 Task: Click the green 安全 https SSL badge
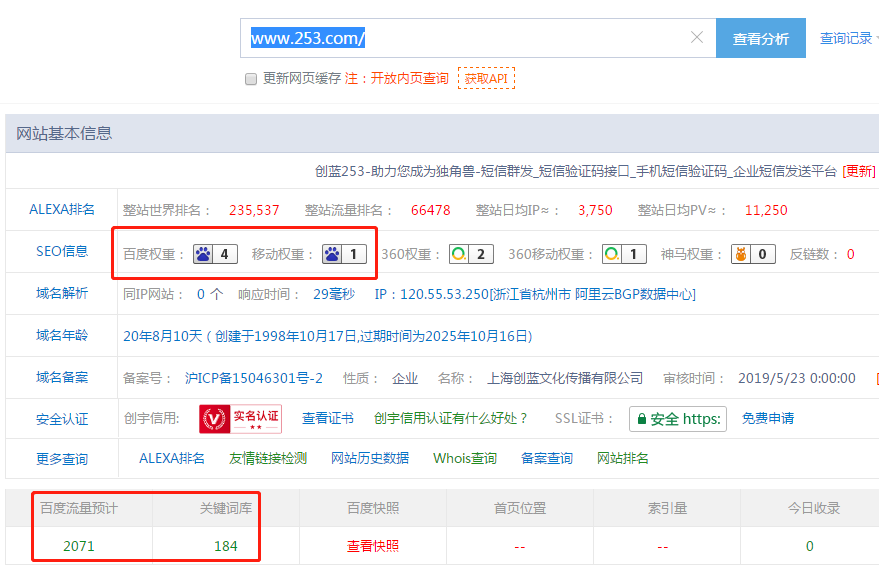pos(678,419)
